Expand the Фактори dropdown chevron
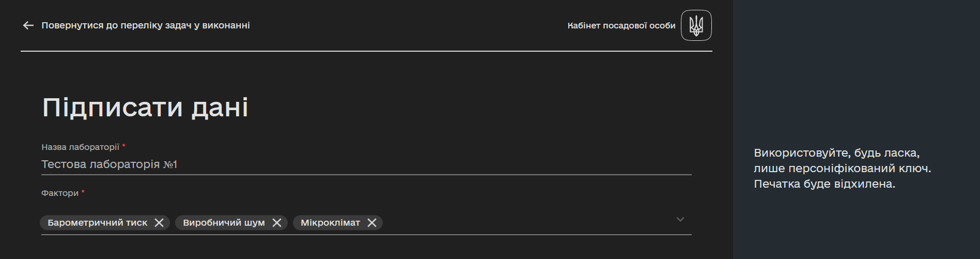 pyautogui.click(x=680, y=220)
